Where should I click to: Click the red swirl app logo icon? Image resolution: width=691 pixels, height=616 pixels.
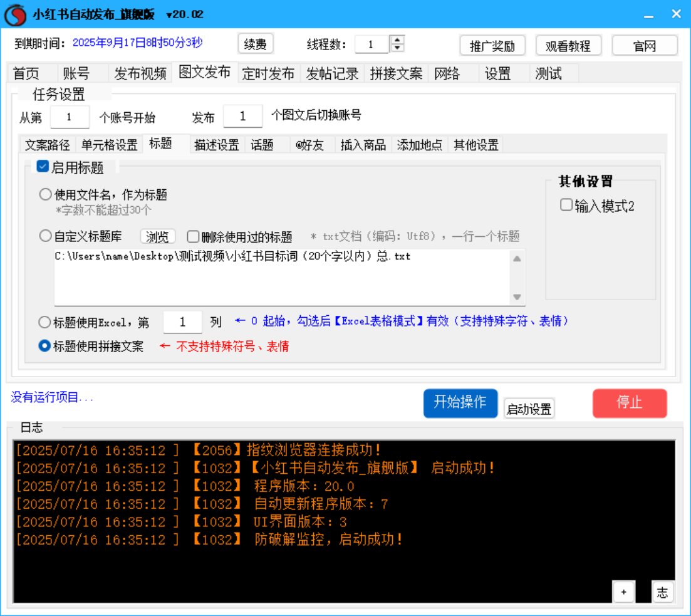tap(16, 14)
